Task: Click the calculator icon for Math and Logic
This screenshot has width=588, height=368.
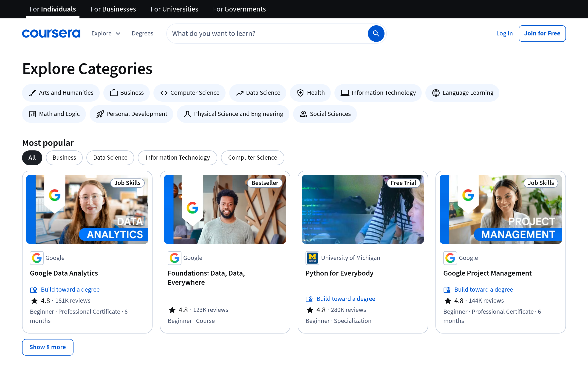Action: 33,114
